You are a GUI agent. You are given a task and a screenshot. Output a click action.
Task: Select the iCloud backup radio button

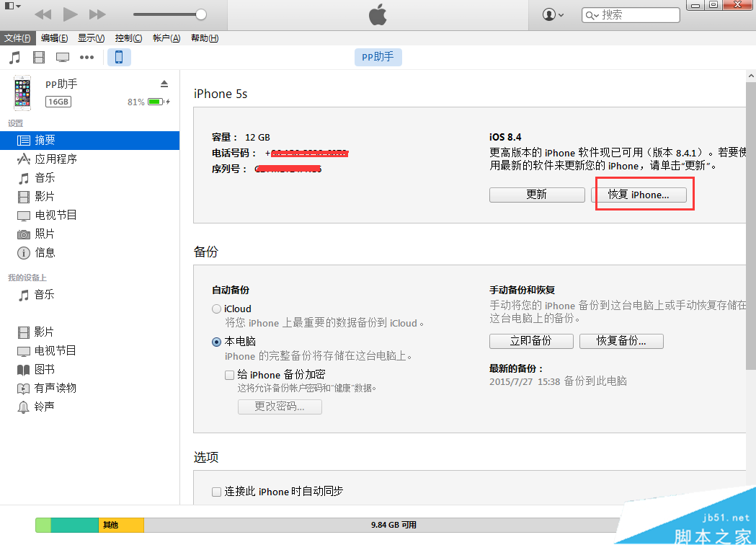point(216,309)
